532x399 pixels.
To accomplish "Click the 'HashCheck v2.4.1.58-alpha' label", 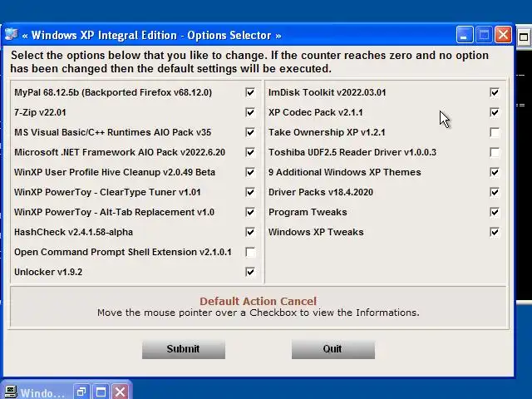I will (73, 232).
